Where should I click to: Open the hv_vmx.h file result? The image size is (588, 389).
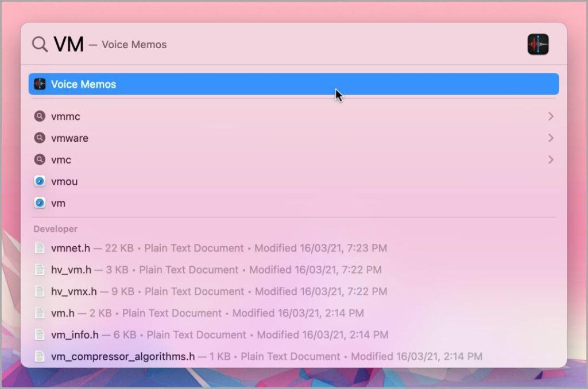click(x=293, y=291)
